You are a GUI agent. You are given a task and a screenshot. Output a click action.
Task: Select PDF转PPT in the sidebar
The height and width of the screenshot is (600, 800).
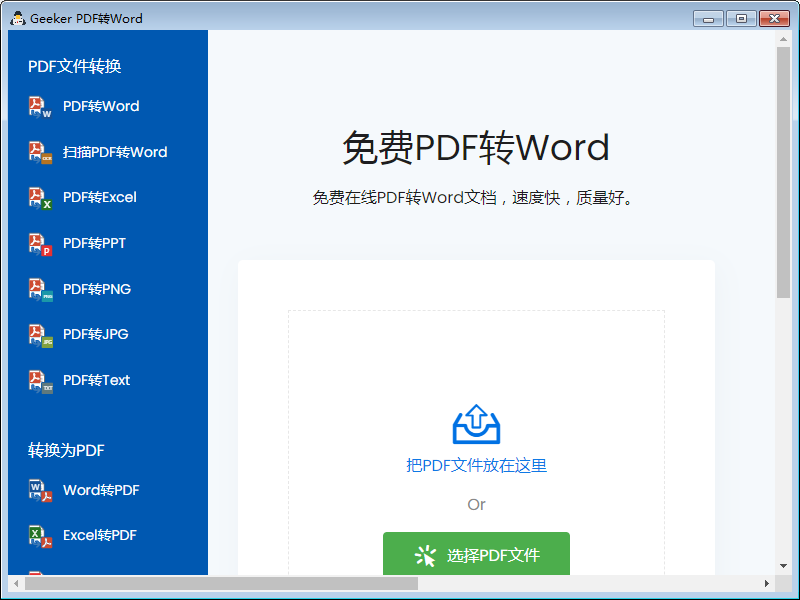[x=94, y=243]
